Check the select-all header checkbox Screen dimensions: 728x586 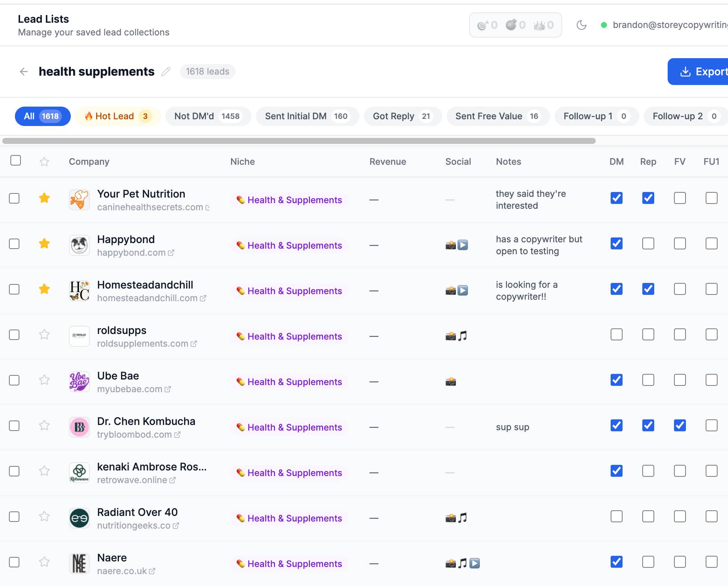(16, 161)
